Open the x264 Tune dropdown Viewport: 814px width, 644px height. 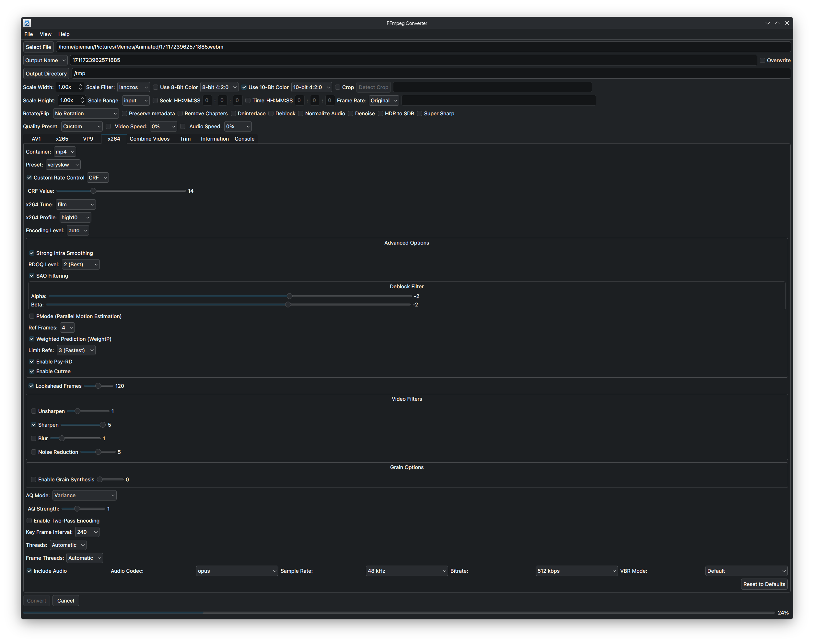click(x=76, y=204)
